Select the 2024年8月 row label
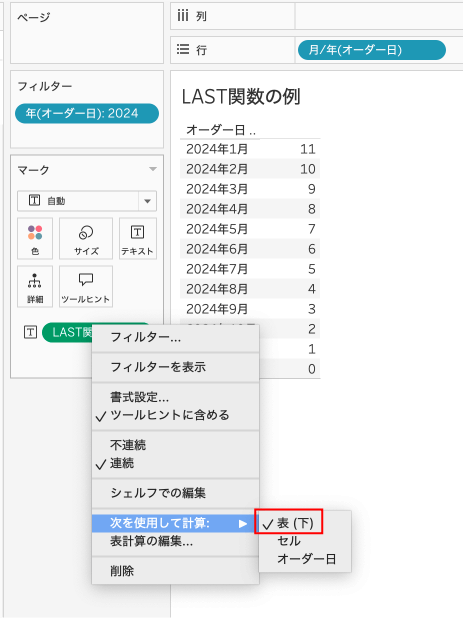The image size is (464, 618). coord(217,289)
